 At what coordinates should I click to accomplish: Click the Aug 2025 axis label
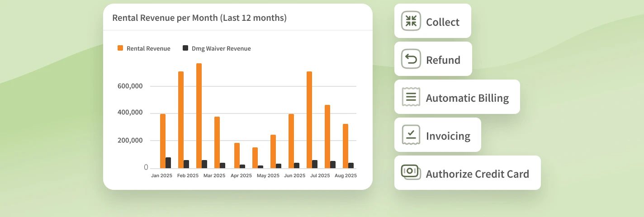point(346,175)
